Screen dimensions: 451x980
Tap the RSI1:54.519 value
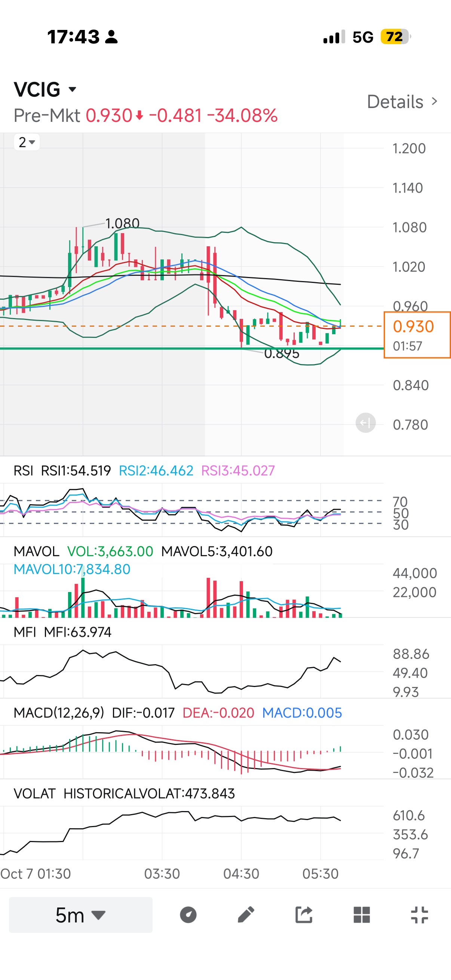click(x=76, y=471)
